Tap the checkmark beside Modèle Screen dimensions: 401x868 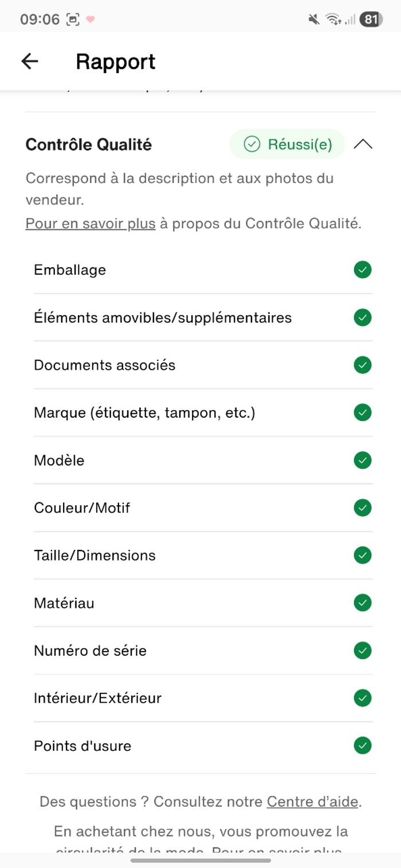(x=363, y=460)
